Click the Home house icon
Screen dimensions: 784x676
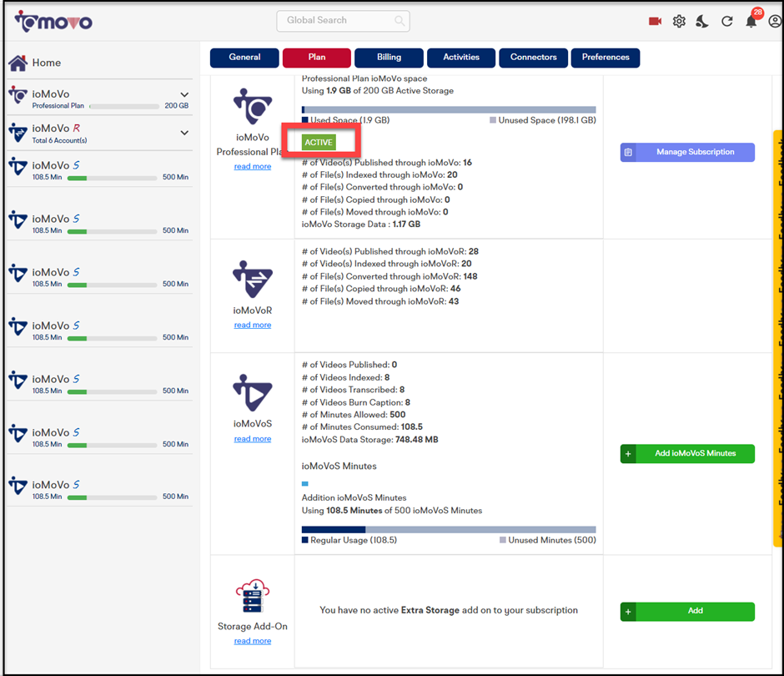(x=18, y=63)
